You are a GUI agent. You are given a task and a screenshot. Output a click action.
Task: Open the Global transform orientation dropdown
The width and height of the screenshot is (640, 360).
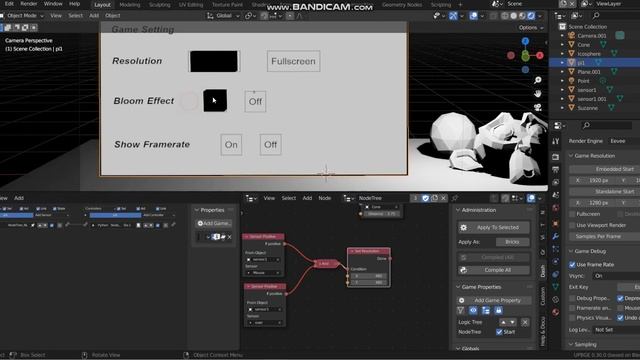[223, 16]
